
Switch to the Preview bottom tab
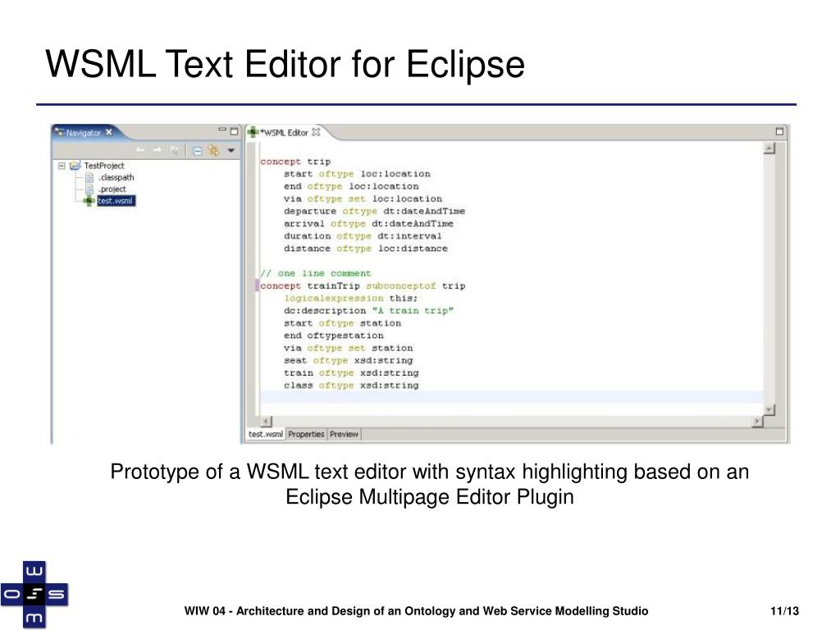344,435
